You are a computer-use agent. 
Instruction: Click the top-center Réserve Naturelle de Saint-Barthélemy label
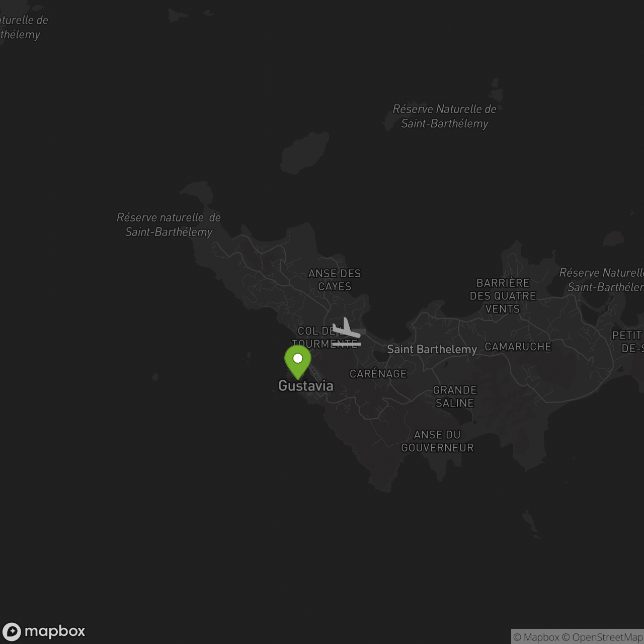click(x=445, y=116)
